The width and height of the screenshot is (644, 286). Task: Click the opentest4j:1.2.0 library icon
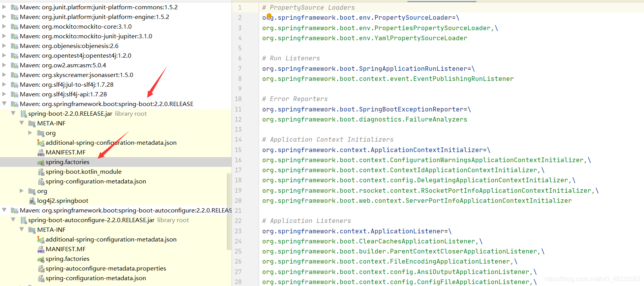tap(15, 56)
